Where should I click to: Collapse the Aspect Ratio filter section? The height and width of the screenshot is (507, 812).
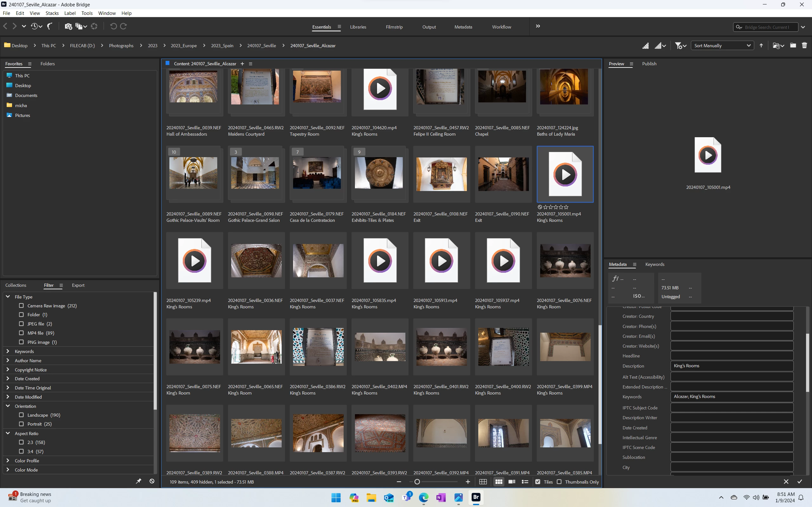tap(8, 433)
